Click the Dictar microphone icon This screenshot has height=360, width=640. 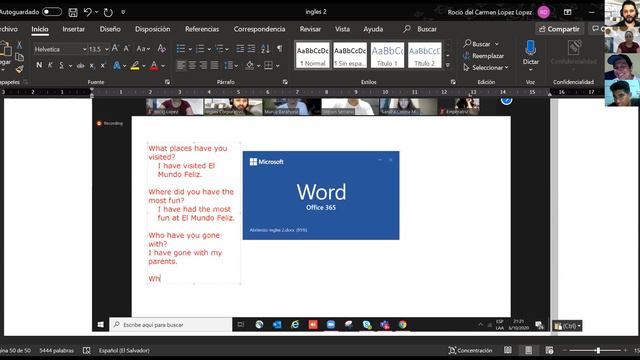tap(531, 48)
